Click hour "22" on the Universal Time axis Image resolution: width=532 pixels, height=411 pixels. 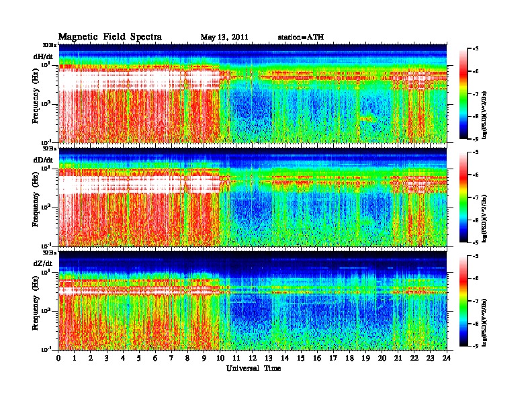[x=414, y=358]
